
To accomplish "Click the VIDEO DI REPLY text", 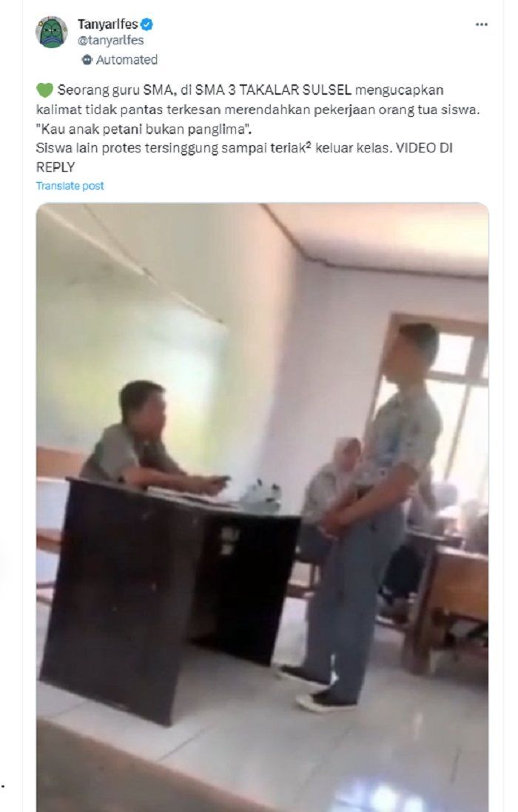I will pos(244,158).
